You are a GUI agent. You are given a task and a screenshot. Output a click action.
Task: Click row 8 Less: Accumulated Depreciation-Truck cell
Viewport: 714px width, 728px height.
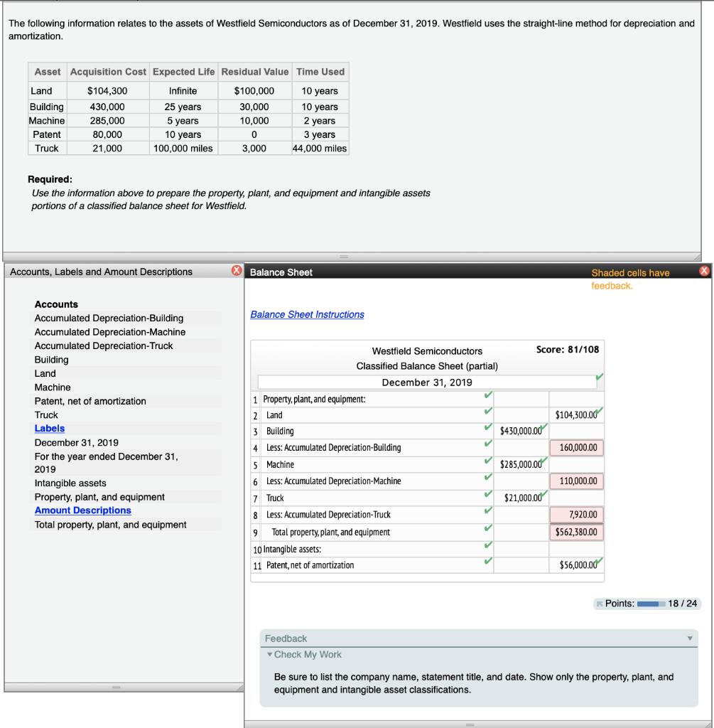point(377,515)
